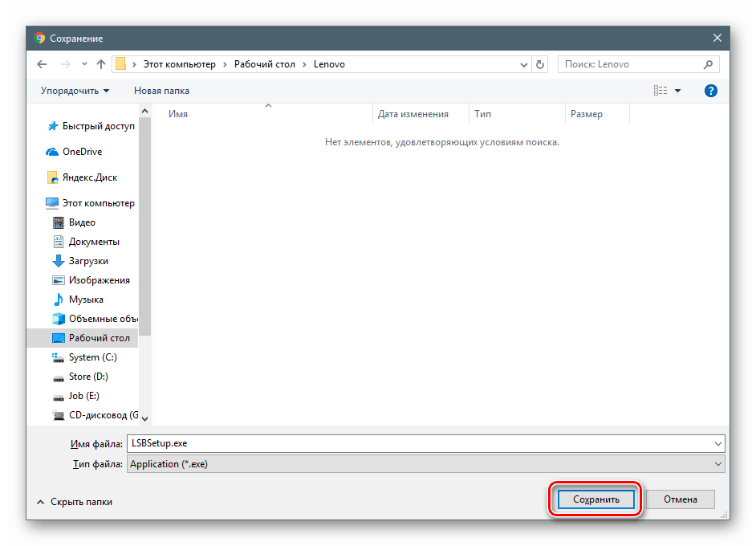Click the search magnifier icon
The image size is (756, 546).
pyautogui.click(x=709, y=64)
